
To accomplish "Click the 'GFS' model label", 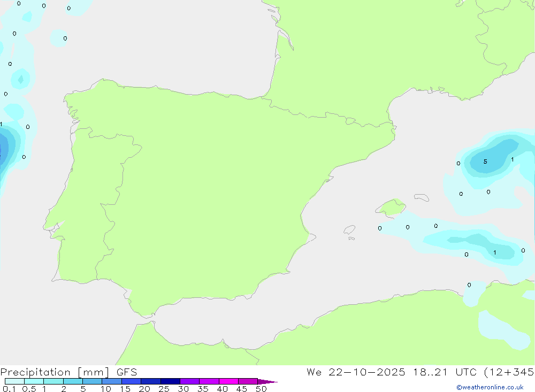I will pos(127,372).
